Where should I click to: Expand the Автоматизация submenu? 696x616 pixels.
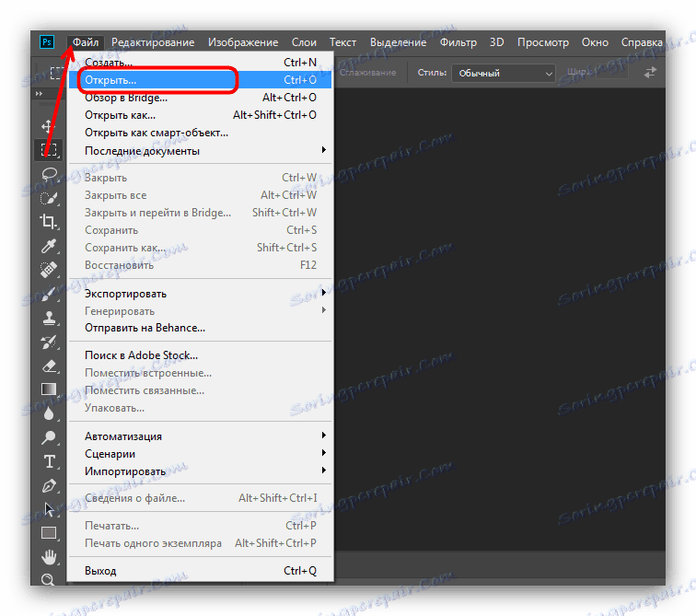(x=201, y=436)
